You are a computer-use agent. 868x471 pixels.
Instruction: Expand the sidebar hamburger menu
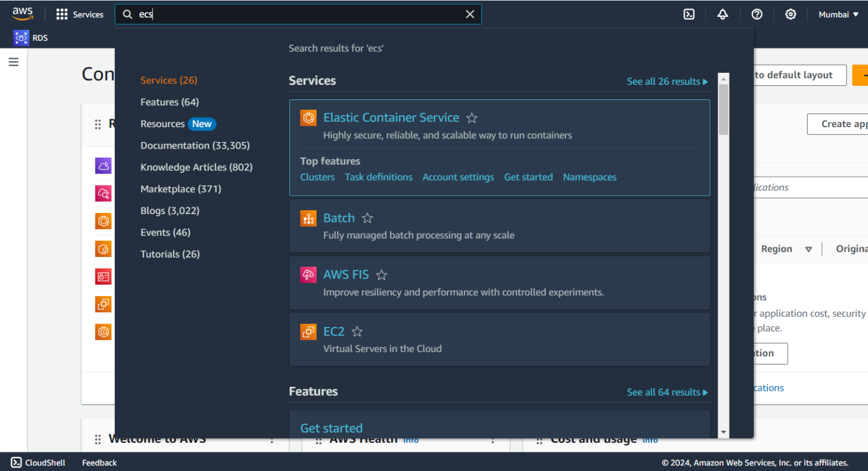14,62
